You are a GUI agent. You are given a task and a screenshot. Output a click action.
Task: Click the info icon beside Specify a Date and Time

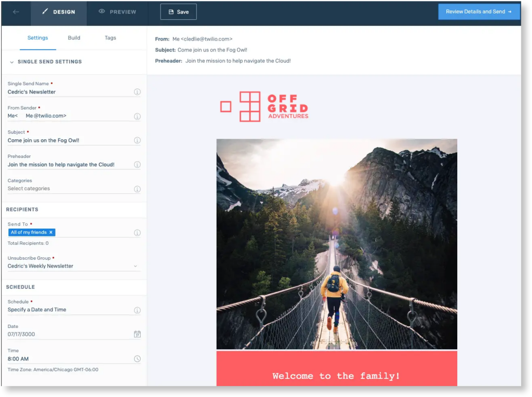137,310
